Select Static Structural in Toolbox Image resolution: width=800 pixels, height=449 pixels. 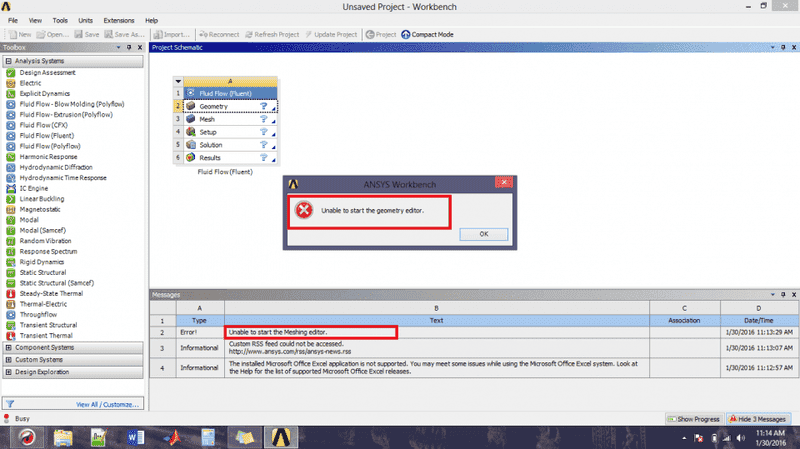[43, 273]
